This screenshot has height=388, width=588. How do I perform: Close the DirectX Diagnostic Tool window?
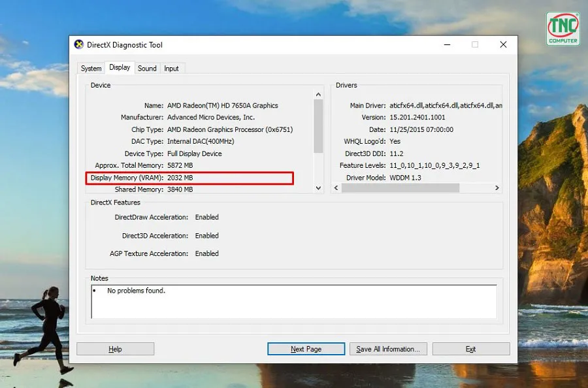[x=503, y=44]
